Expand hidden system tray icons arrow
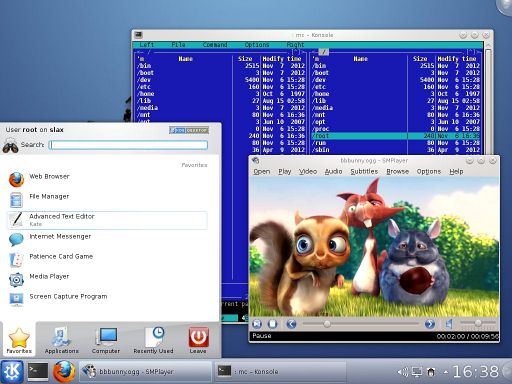 point(446,372)
